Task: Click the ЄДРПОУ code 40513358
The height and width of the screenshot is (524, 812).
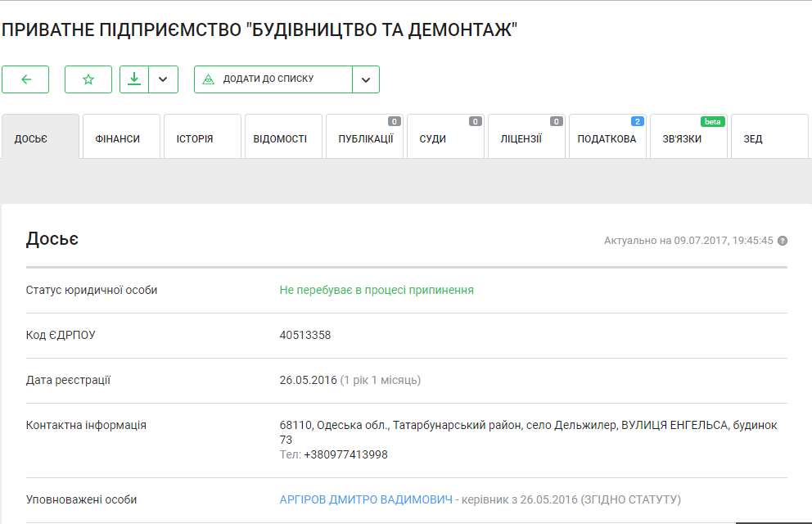Action: pyautogui.click(x=305, y=335)
